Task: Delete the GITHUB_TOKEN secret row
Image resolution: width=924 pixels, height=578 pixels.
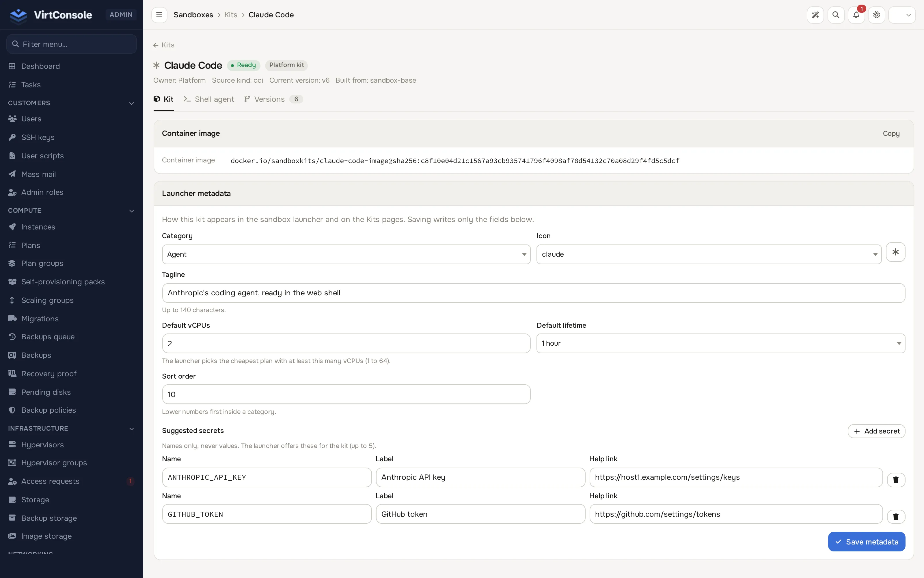Action: coord(896,516)
